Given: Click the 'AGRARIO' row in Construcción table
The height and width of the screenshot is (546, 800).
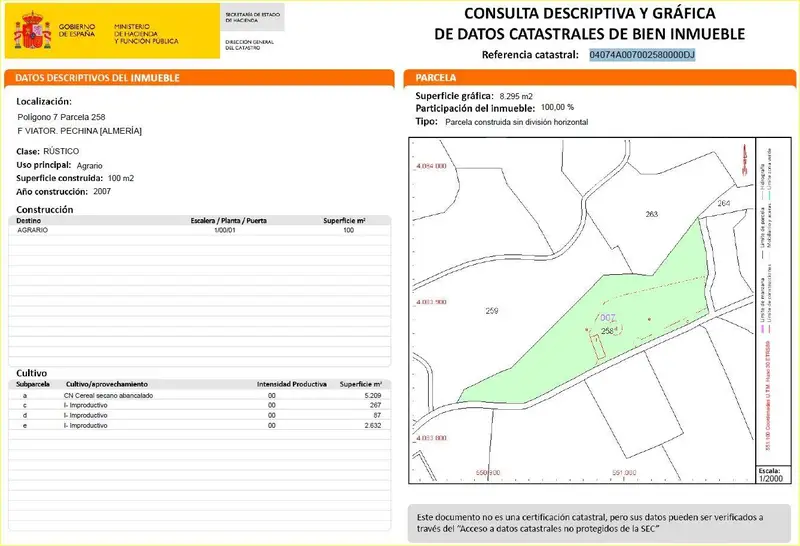Looking at the screenshot, I should coord(199,230).
